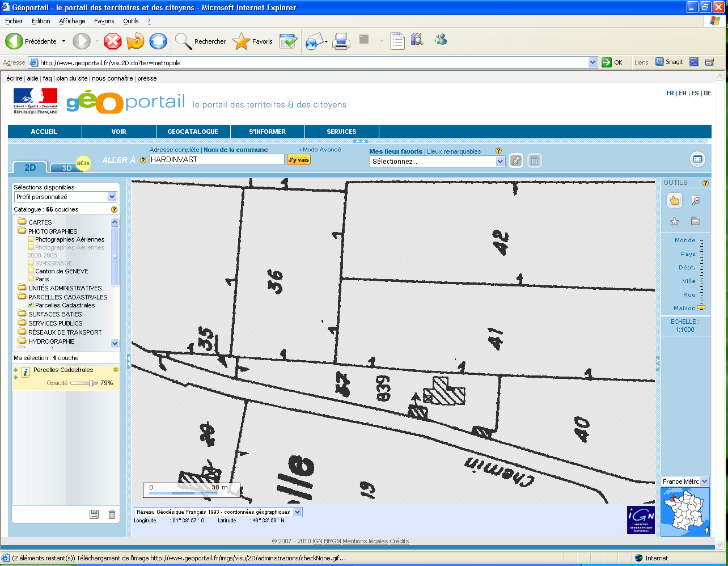Click info icon of Parcelles Cadastrales layer
728x566 pixels.
click(26, 373)
